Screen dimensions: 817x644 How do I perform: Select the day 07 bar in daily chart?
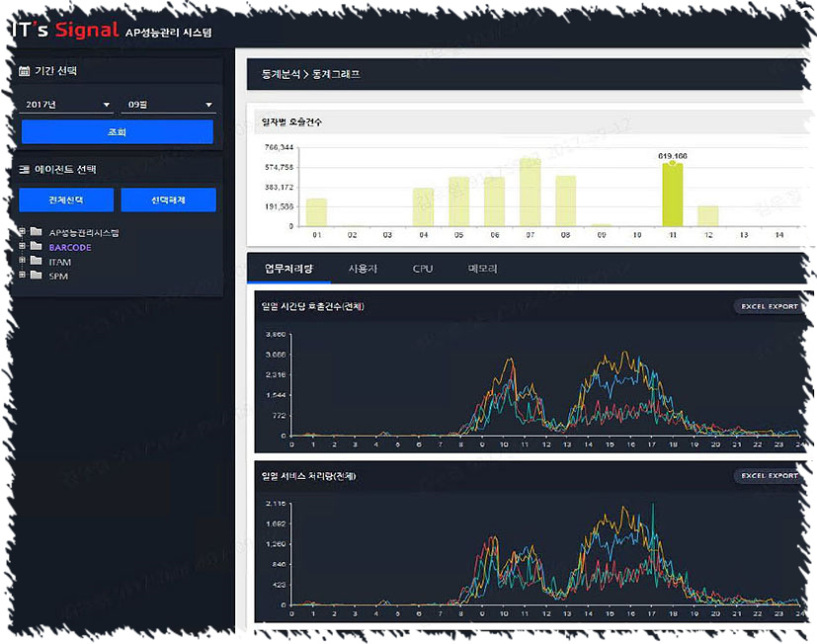tap(530, 193)
